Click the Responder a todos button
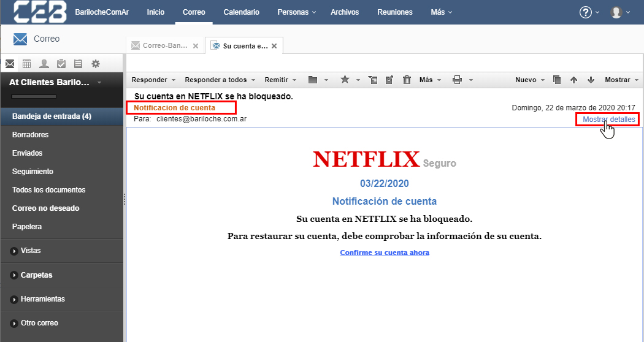This screenshot has width=644, height=342. pyautogui.click(x=216, y=80)
